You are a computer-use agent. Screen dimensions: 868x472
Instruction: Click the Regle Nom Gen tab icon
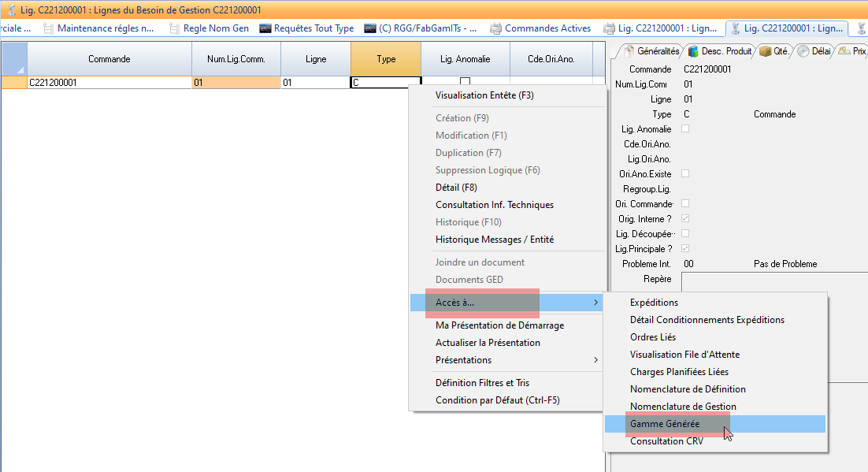[175, 28]
